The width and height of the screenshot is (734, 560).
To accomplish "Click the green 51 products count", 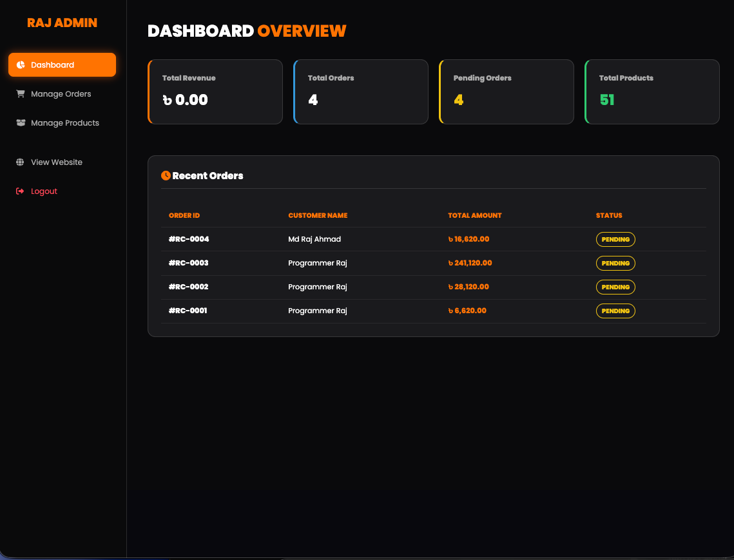I will click(x=607, y=100).
